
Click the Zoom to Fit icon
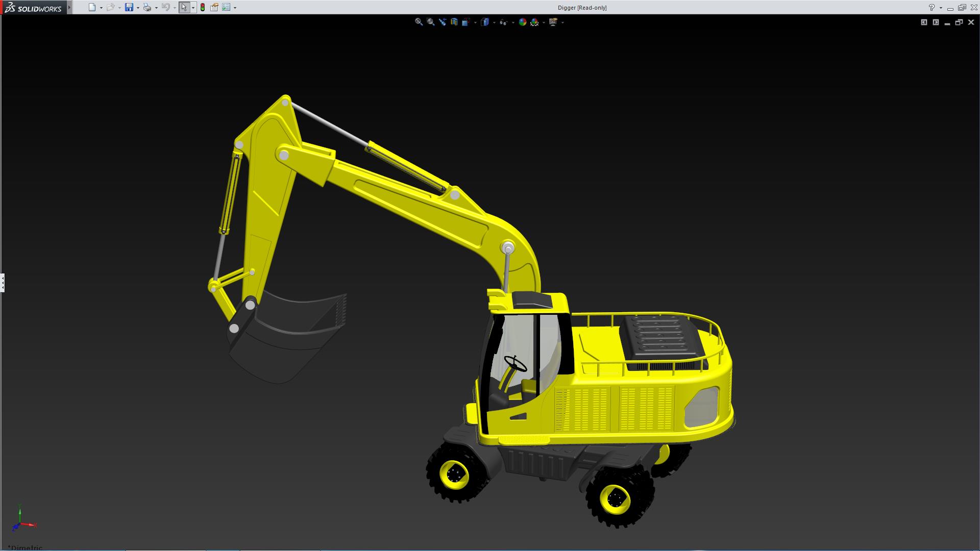pyautogui.click(x=419, y=22)
